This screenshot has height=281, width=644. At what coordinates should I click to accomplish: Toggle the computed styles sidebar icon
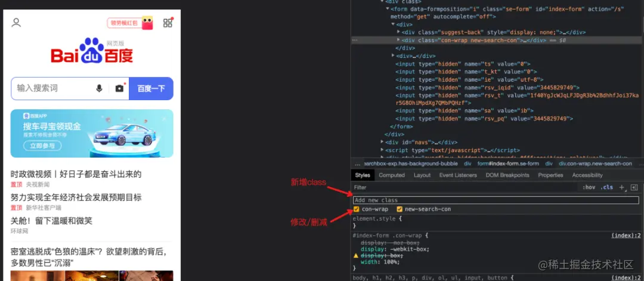coord(634,187)
